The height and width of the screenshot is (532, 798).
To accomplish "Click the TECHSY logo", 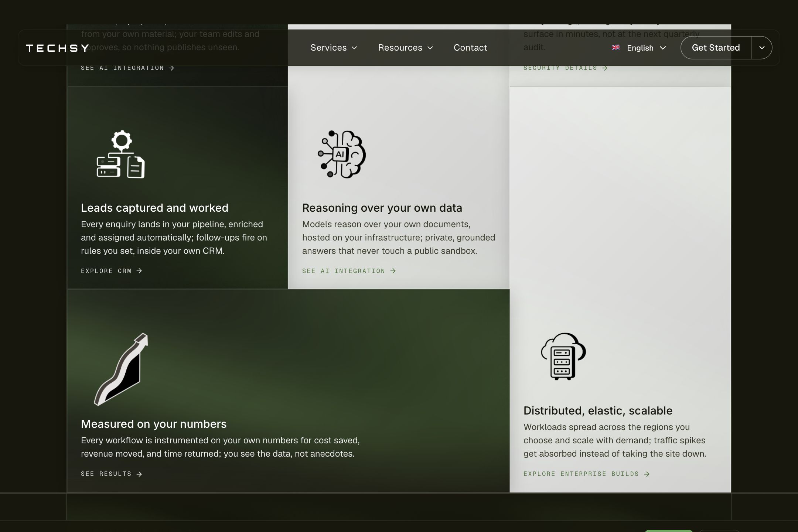I will coord(58,48).
